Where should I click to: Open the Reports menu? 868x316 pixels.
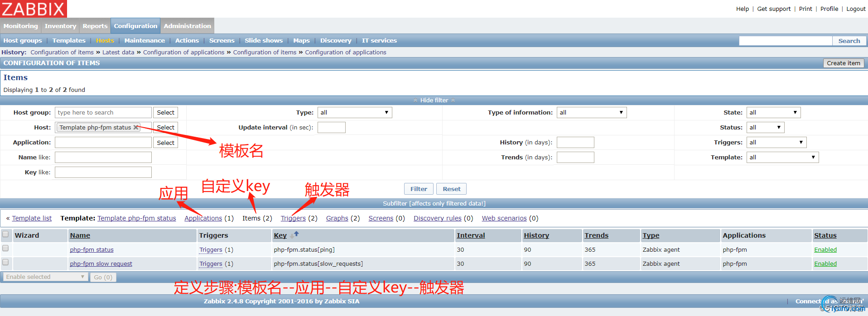[95, 26]
